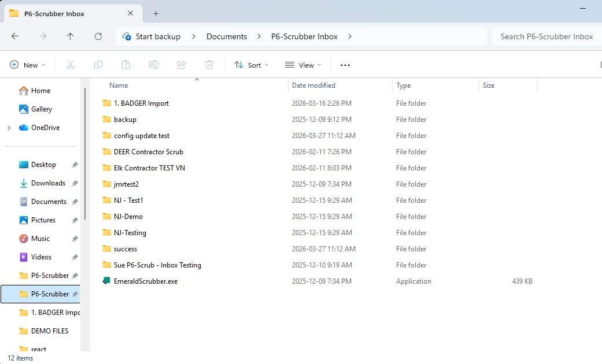This screenshot has height=364, width=602.
Task: Click the Delete icon in the toolbar
Action: pyautogui.click(x=209, y=65)
